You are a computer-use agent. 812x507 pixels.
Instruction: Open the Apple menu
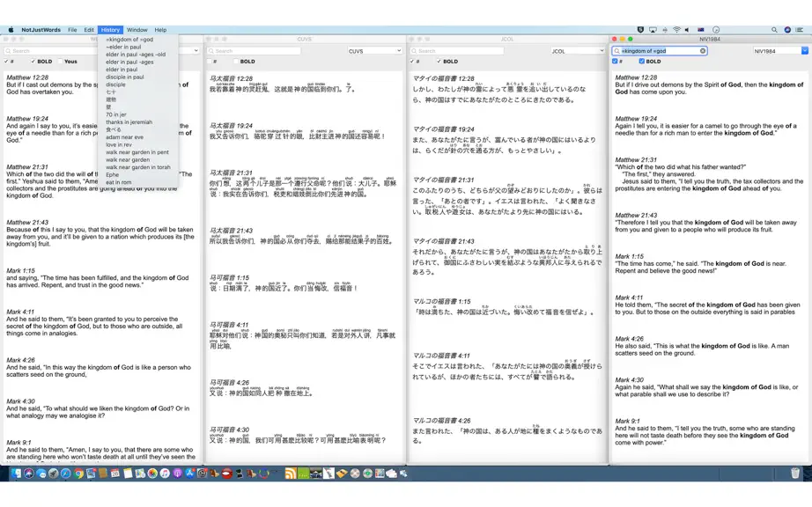pos(11,30)
